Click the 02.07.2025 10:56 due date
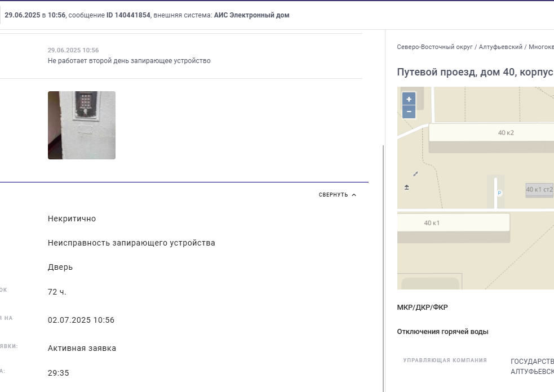The width and height of the screenshot is (554, 392). pos(81,320)
